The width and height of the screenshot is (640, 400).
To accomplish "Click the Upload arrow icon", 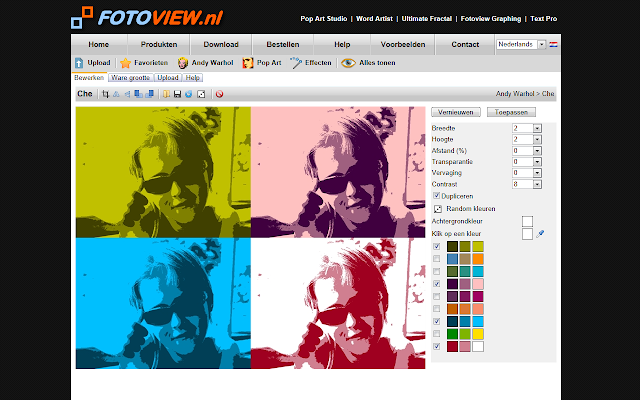I will click(79, 63).
